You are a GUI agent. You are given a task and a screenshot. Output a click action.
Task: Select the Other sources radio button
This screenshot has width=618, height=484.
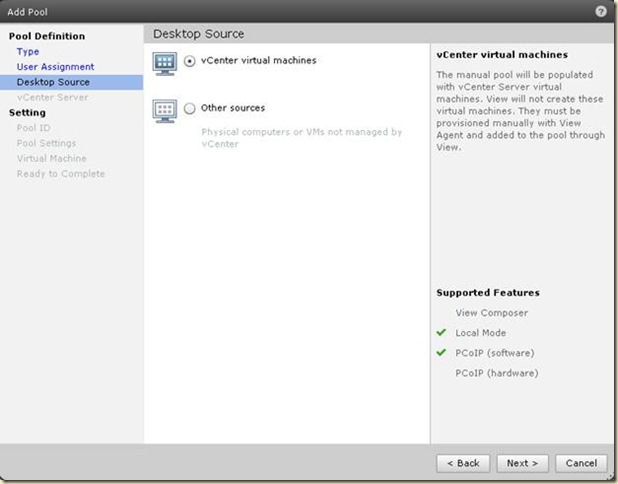(x=190, y=109)
